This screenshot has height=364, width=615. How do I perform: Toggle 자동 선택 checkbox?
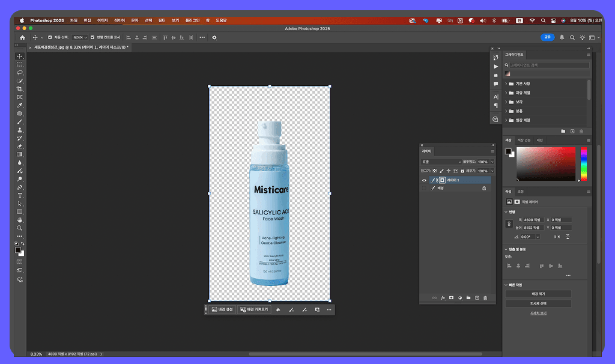tap(50, 38)
